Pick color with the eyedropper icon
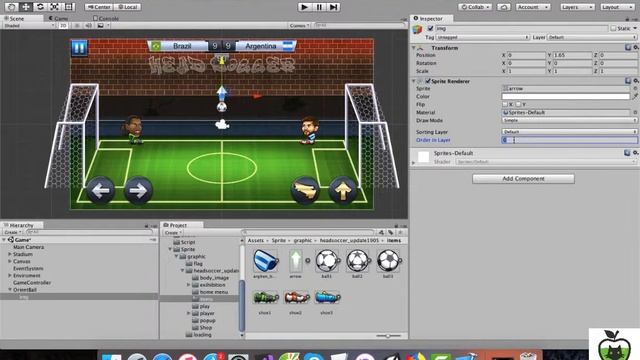640x360 pixels. pyautogui.click(x=635, y=96)
